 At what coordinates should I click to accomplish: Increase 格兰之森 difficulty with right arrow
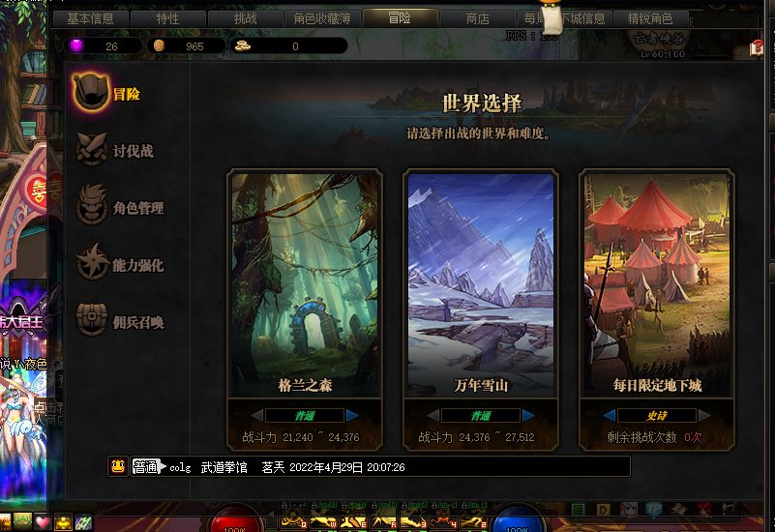352,415
